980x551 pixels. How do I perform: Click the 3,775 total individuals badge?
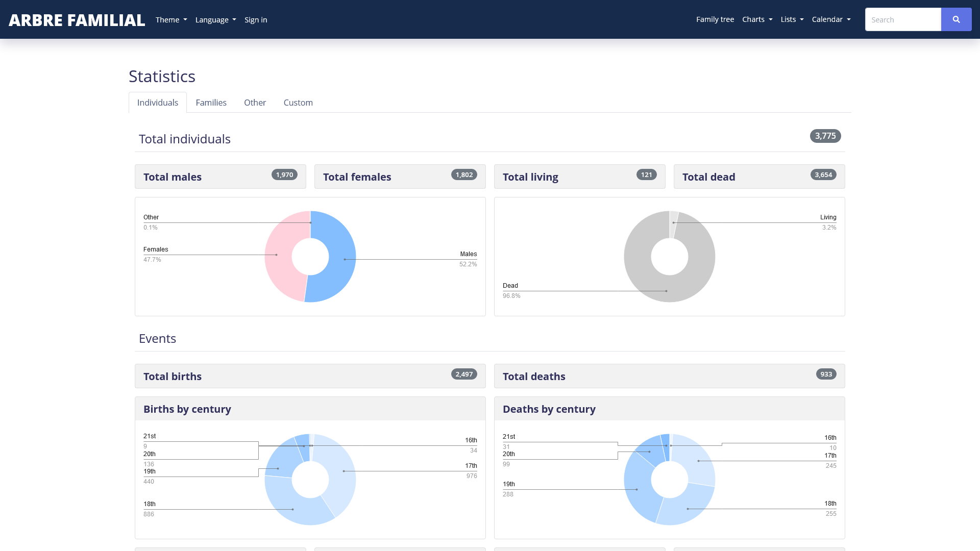(825, 136)
